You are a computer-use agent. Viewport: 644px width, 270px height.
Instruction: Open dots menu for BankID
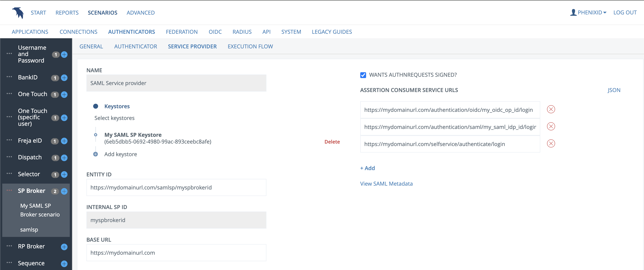pyautogui.click(x=9, y=77)
